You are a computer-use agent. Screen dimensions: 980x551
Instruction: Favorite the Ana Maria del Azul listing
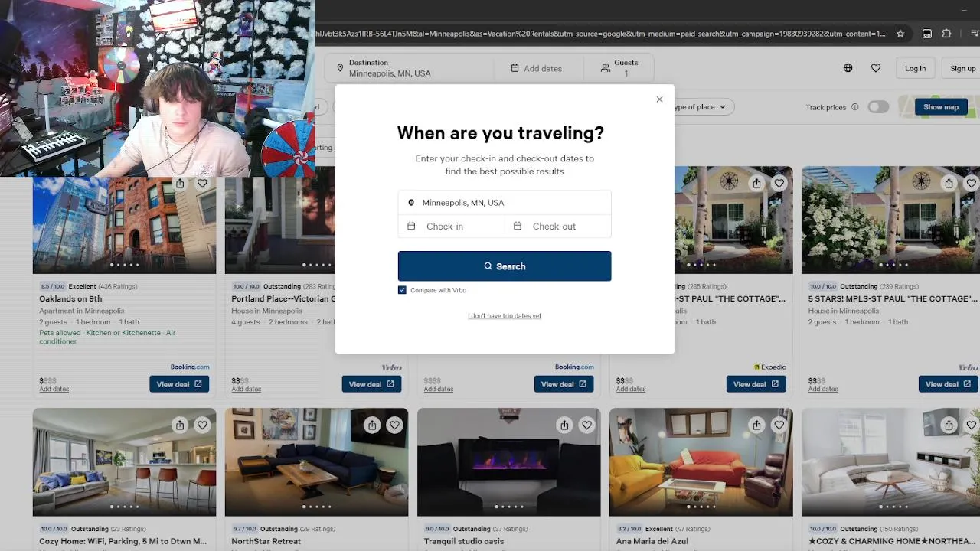[779, 425]
